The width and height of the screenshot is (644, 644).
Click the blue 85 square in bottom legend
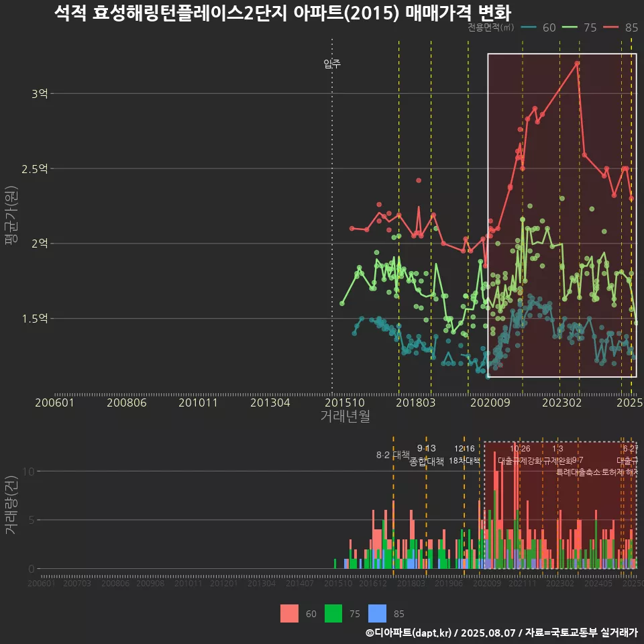378,613
